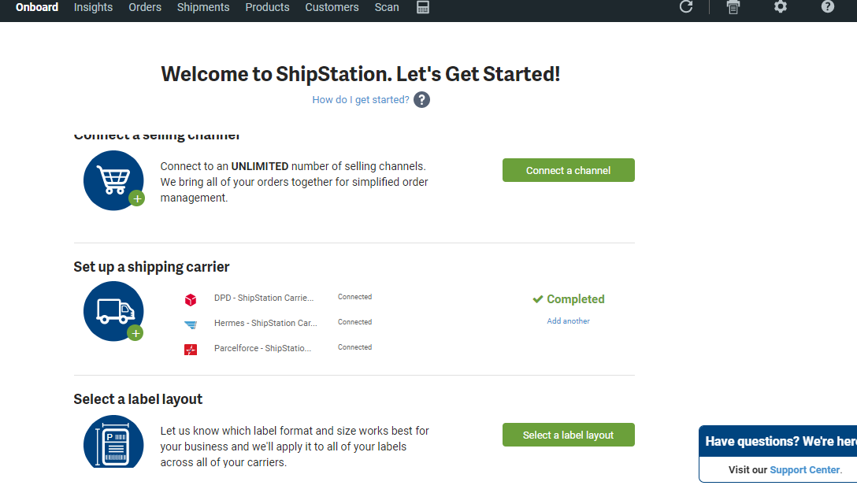Go to the Shipments tab

pos(203,7)
